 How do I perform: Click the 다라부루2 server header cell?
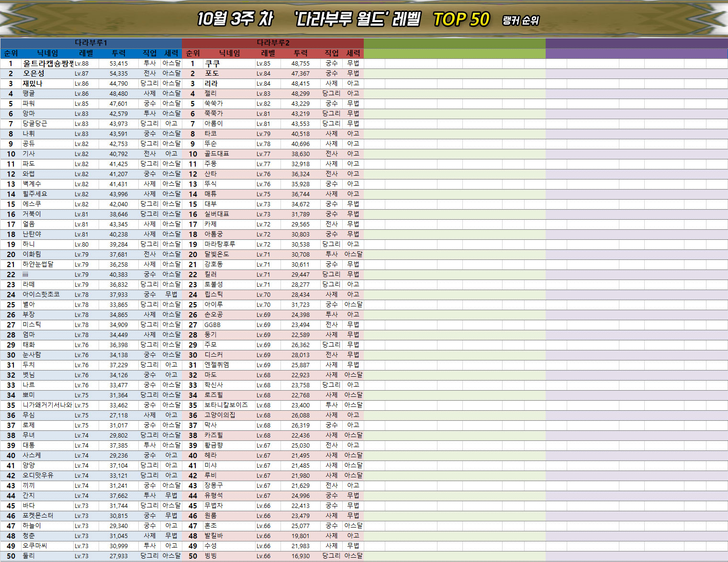273,43
